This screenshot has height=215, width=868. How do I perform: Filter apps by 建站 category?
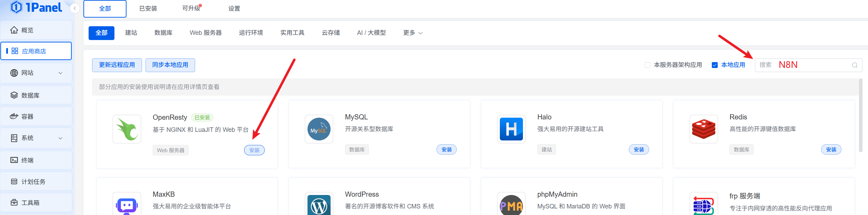point(131,33)
